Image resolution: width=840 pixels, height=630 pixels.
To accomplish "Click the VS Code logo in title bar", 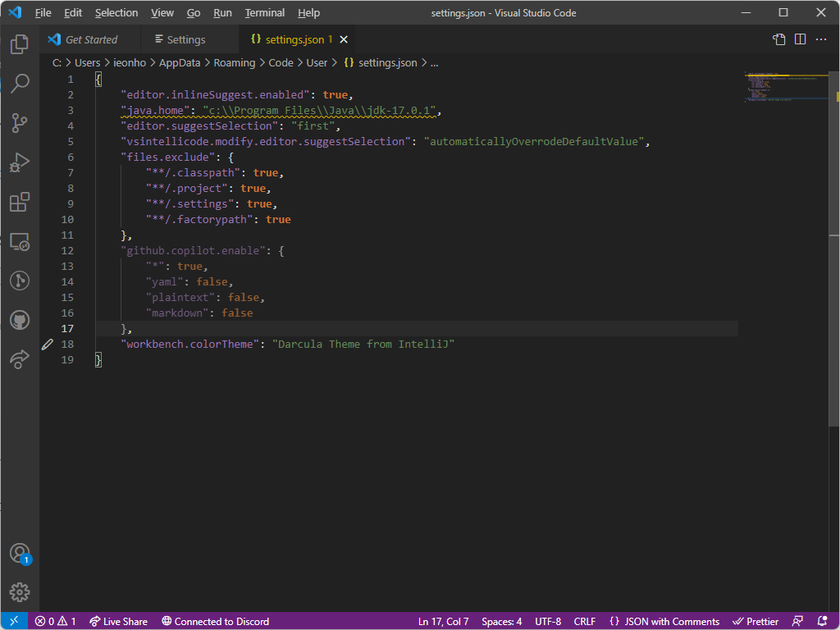I will pos(15,12).
